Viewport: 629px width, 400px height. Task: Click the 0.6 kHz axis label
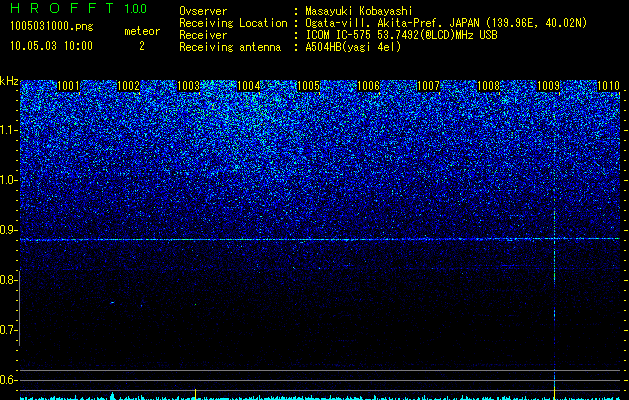point(9,380)
